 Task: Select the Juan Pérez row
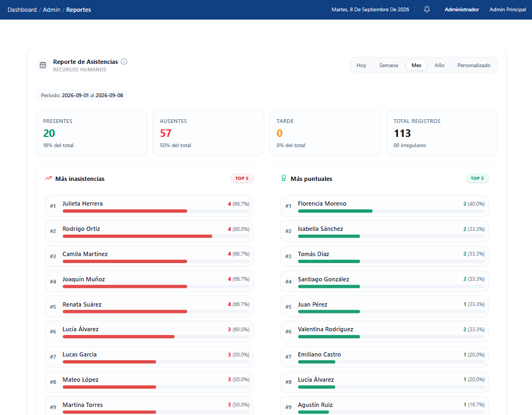point(384,307)
